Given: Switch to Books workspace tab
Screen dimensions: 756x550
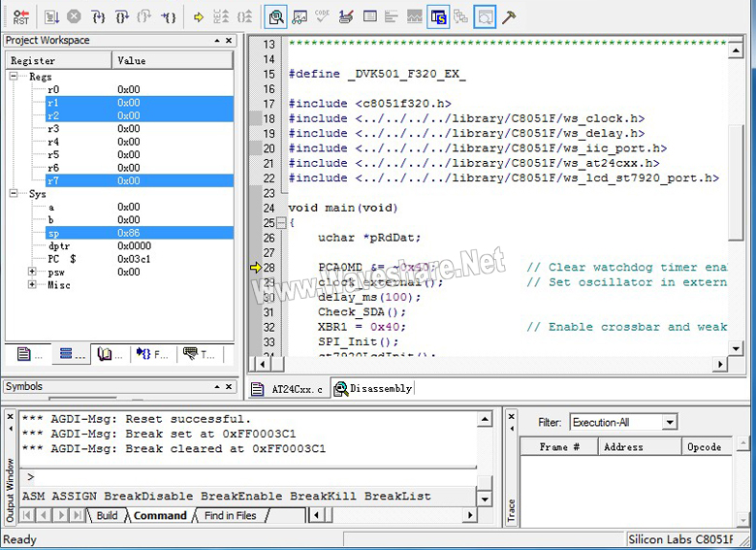Looking at the screenshot, I should pos(110,354).
